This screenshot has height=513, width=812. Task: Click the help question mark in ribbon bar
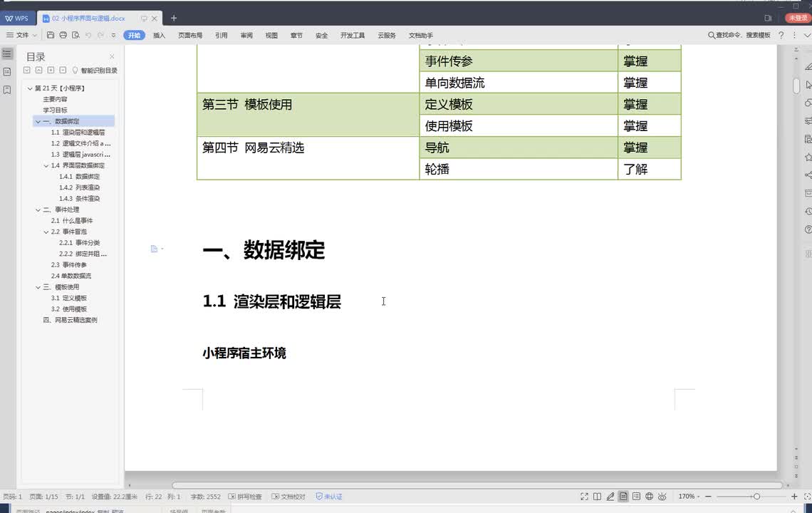pos(781,35)
